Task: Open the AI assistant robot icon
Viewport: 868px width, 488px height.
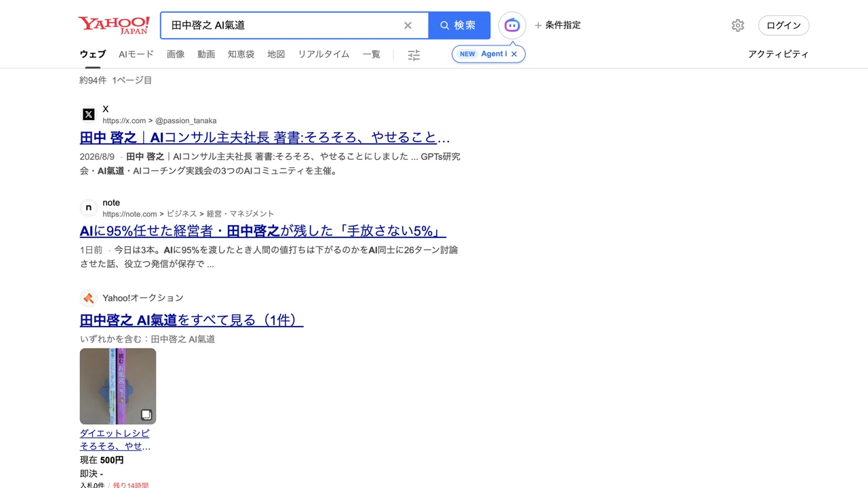Action: click(x=512, y=25)
